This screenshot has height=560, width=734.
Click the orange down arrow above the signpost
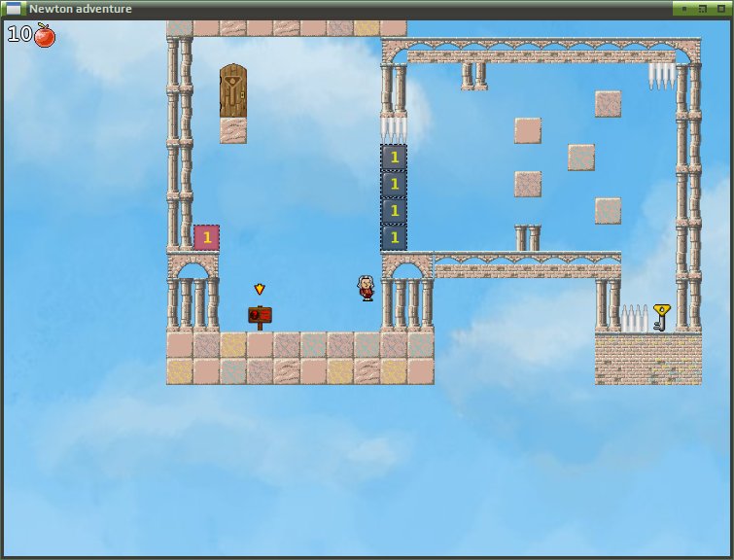(260, 290)
